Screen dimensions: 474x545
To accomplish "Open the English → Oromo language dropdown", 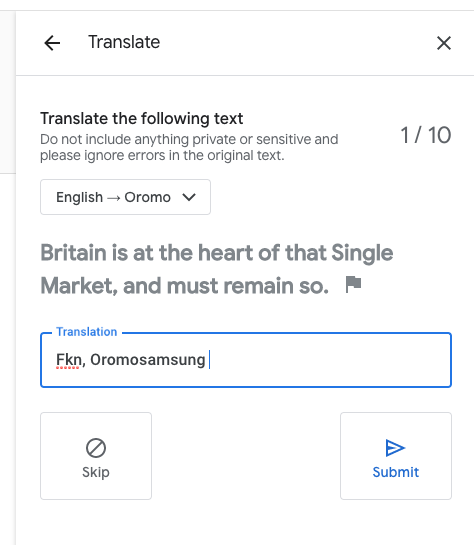I will coord(125,197).
